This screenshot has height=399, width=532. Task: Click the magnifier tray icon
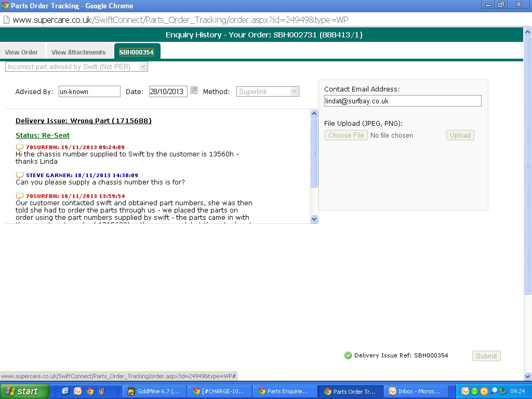[494, 391]
